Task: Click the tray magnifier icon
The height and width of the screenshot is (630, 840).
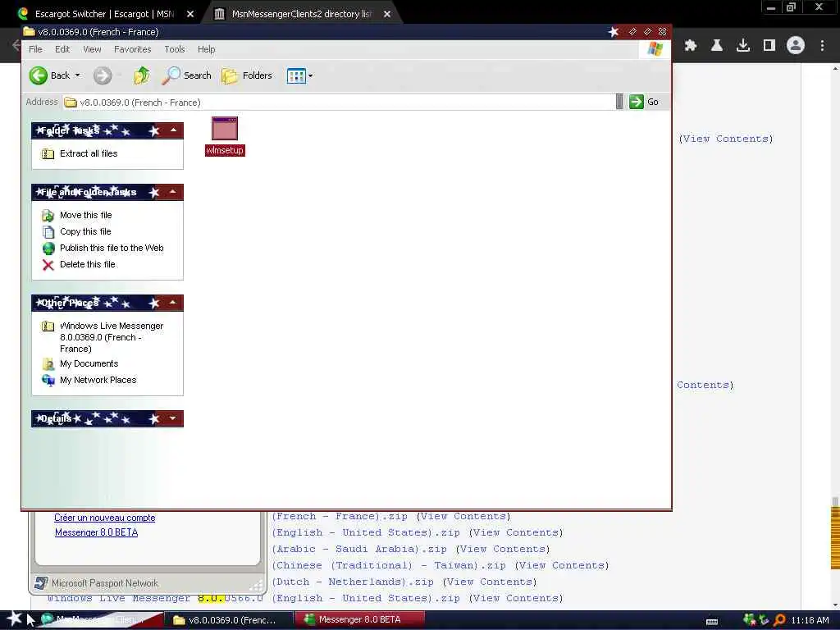Action: pos(779,620)
